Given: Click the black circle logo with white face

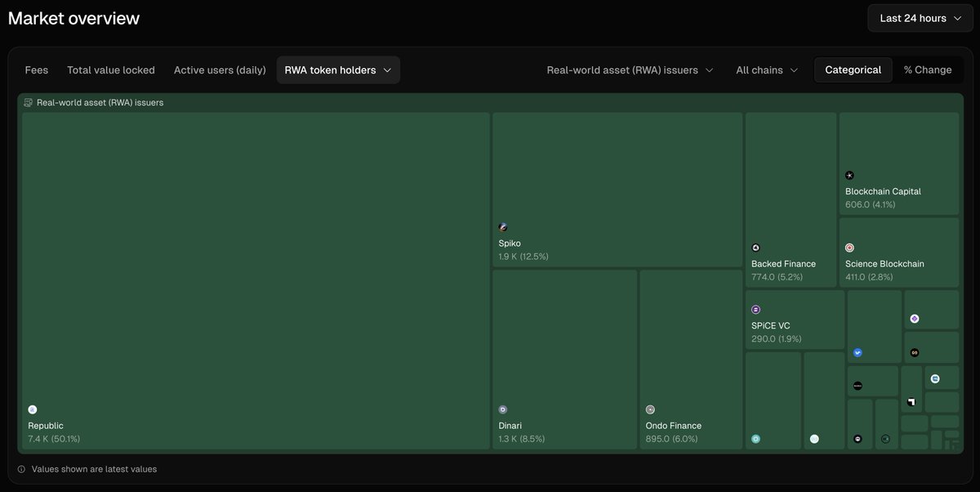Looking at the screenshot, I should pos(857,439).
